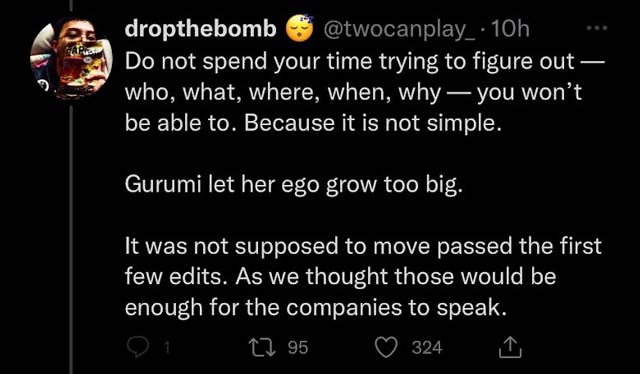
Task: Click the retweet count of 95
Action: (x=298, y=348)
